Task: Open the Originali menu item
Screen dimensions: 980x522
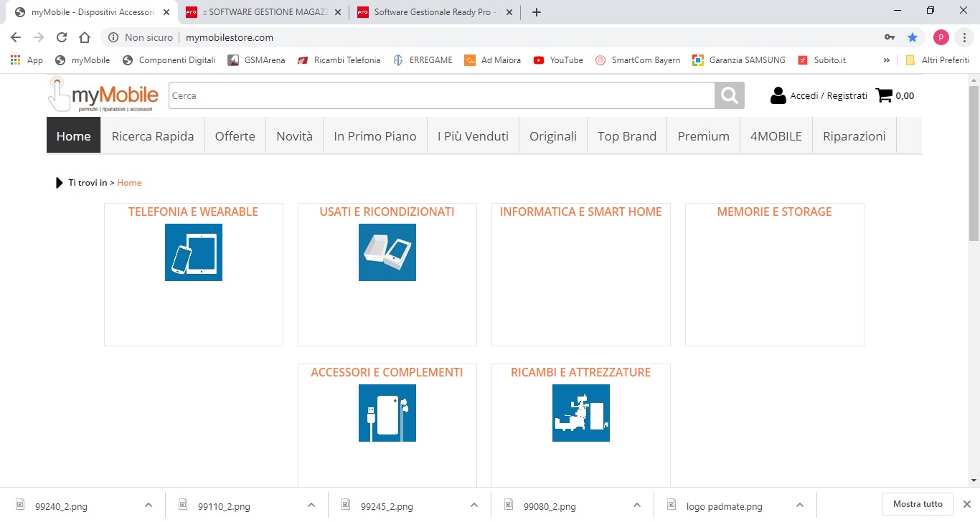Action: (x=553, y=136)
